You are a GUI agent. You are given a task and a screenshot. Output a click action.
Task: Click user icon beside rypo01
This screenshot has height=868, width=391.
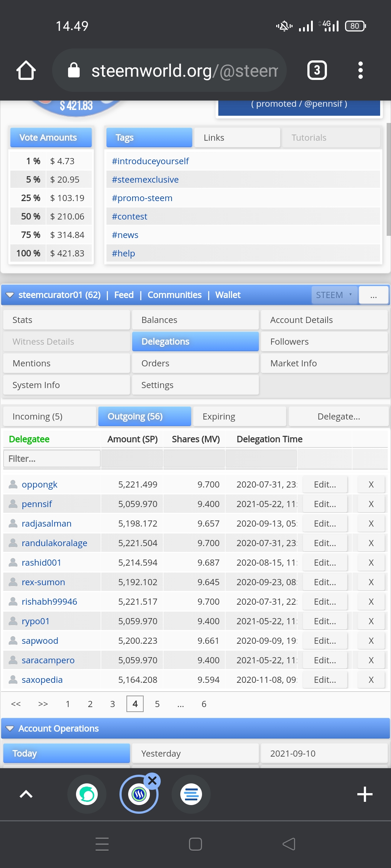point(13,621)
